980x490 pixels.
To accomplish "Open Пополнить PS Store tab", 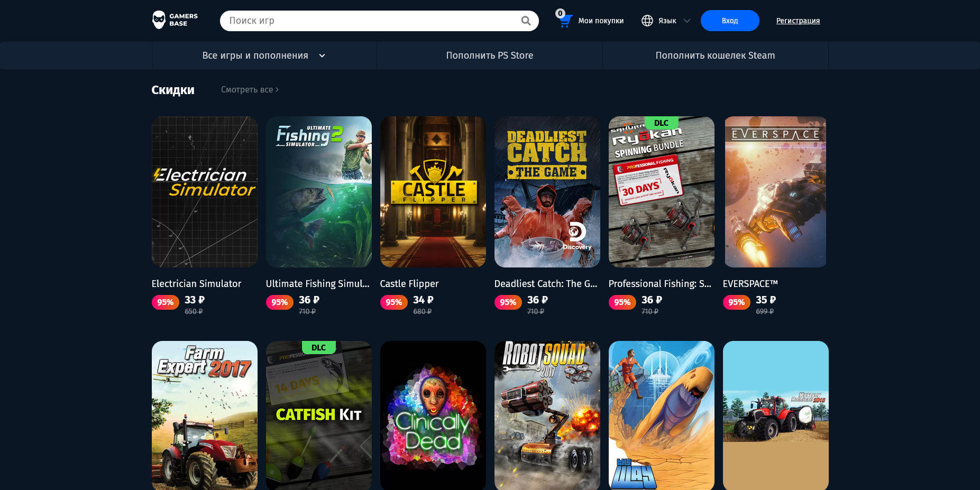I will [x=490, y=56].
